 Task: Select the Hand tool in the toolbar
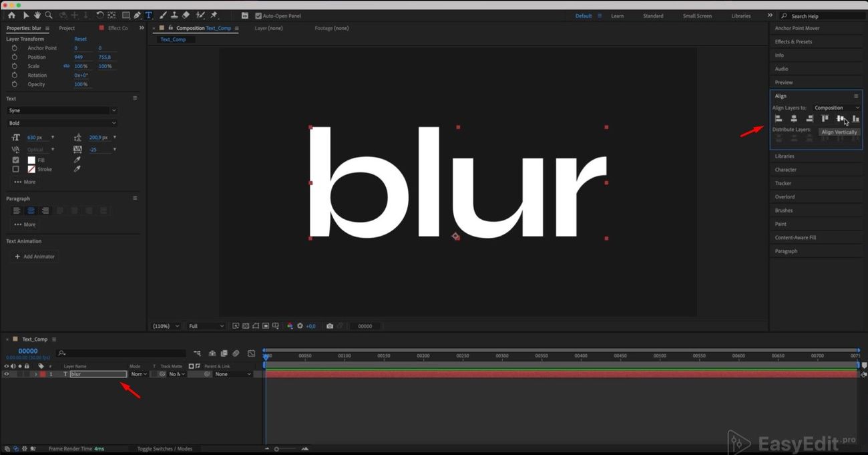[37, 15]
